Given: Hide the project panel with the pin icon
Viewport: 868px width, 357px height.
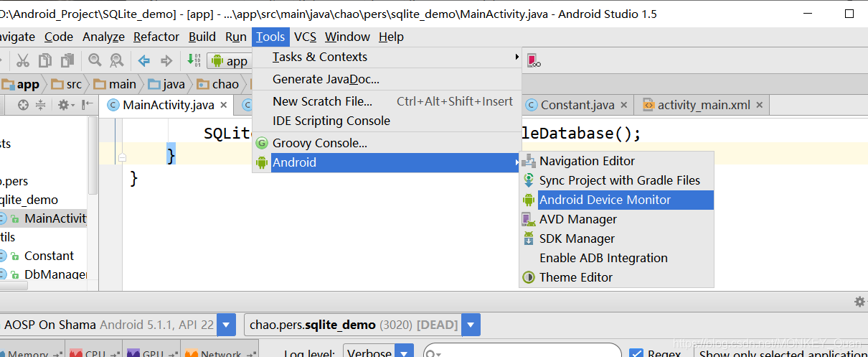Looking at the screenshot, I should [x=87, y=105].
